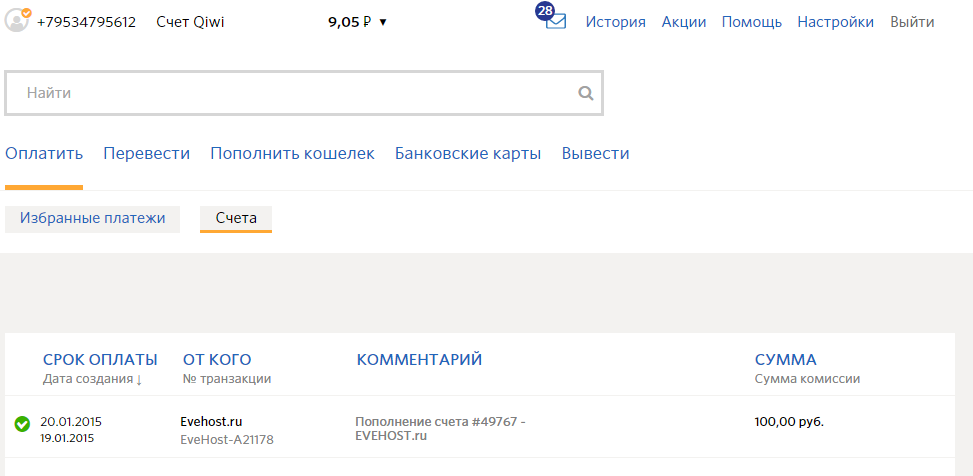Expand the 9,05 ₽ balance dropdown

click(383, 22)
